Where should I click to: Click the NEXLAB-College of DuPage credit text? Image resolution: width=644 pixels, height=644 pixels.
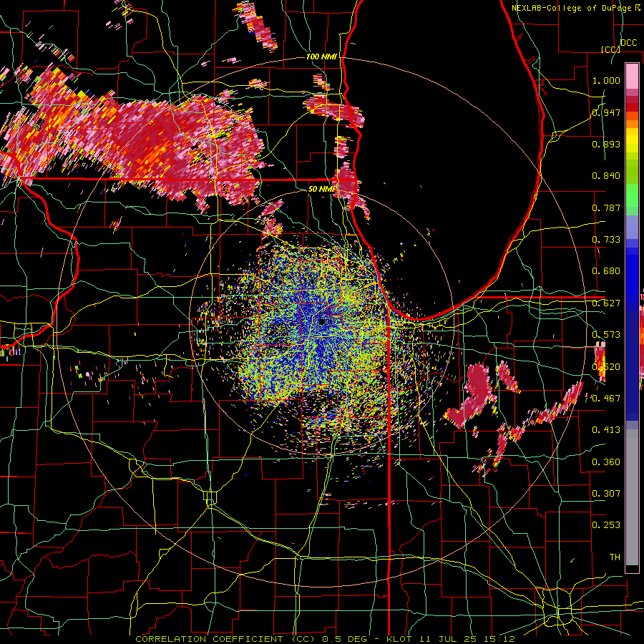(x=571, y=8)
